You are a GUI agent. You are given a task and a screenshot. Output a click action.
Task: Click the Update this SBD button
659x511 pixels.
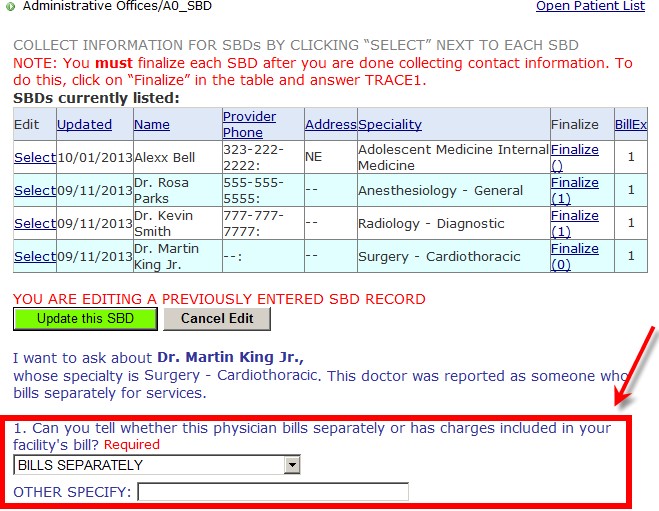(85, 319)
